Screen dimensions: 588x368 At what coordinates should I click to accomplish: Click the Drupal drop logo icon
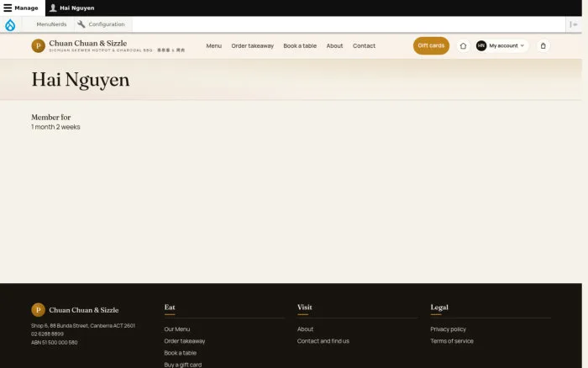point(10,24)
